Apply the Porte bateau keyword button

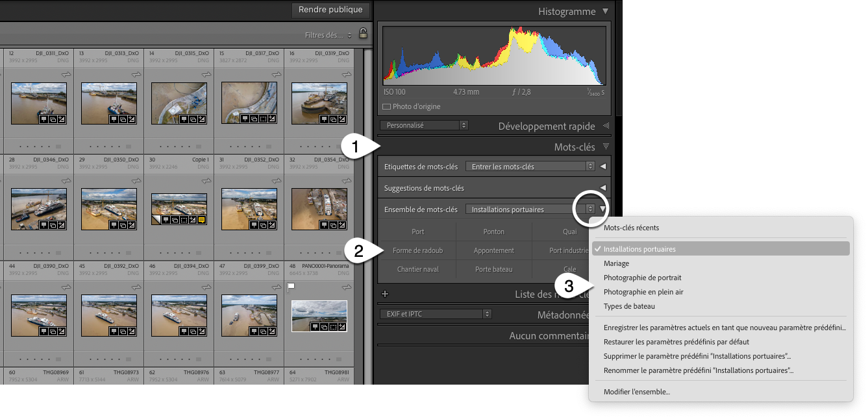click(494, 269)
